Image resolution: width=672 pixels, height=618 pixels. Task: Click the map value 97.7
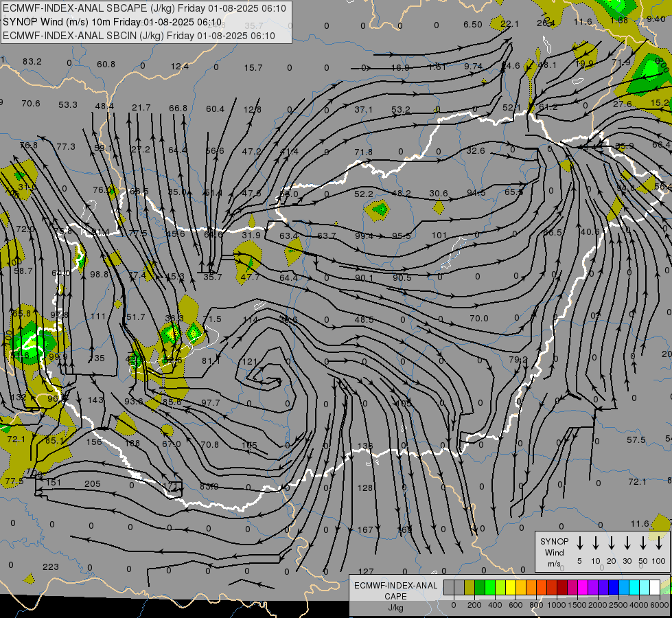coord(211,402)
